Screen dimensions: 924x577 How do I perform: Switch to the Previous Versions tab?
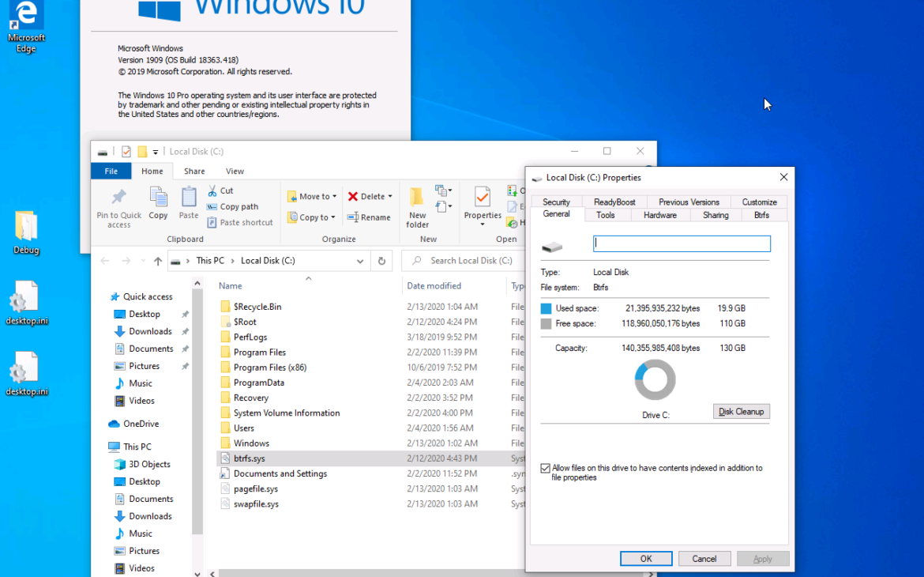point(689,202)
